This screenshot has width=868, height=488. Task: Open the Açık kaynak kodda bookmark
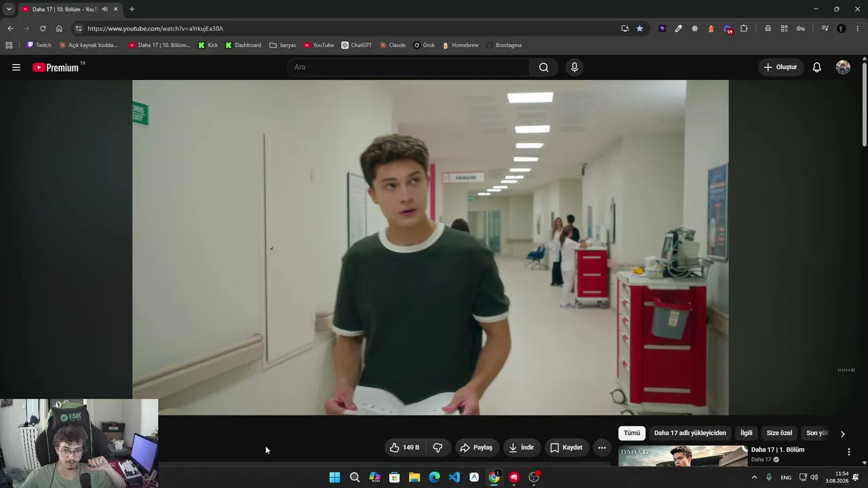pyautogui.click(x=88, y=45)
